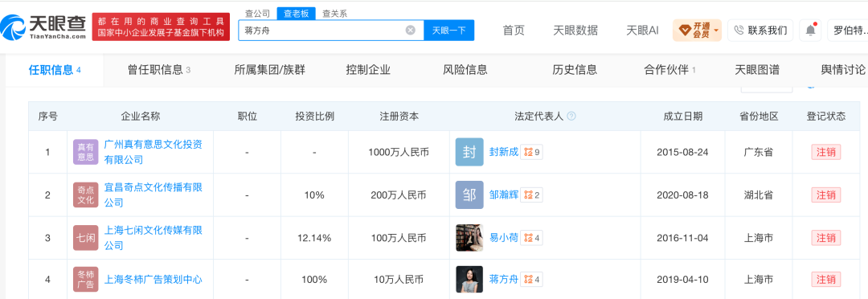Open 易小荷's profile photo

469,238
